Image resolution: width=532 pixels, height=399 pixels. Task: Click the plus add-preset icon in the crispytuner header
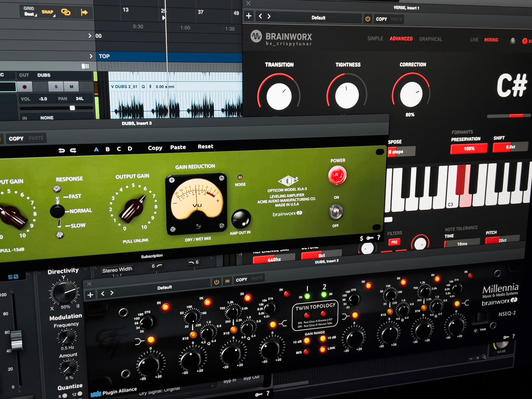pyautogui.click(x=249, y=16)
